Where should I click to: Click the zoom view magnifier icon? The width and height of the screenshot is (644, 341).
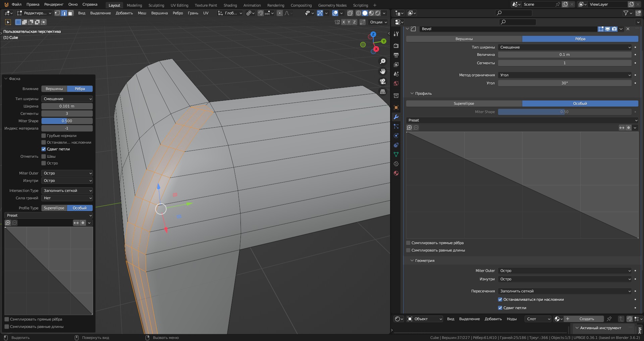tap(382, 62)
